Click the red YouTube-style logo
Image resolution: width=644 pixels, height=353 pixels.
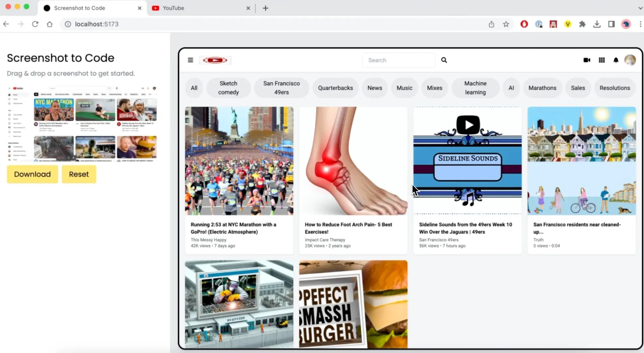point(215,60)
